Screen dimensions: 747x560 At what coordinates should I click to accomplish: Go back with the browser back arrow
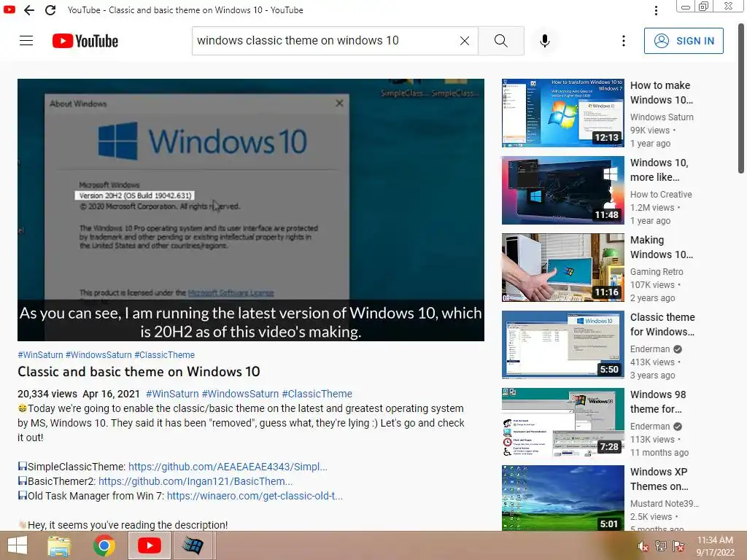coord(29,10)
